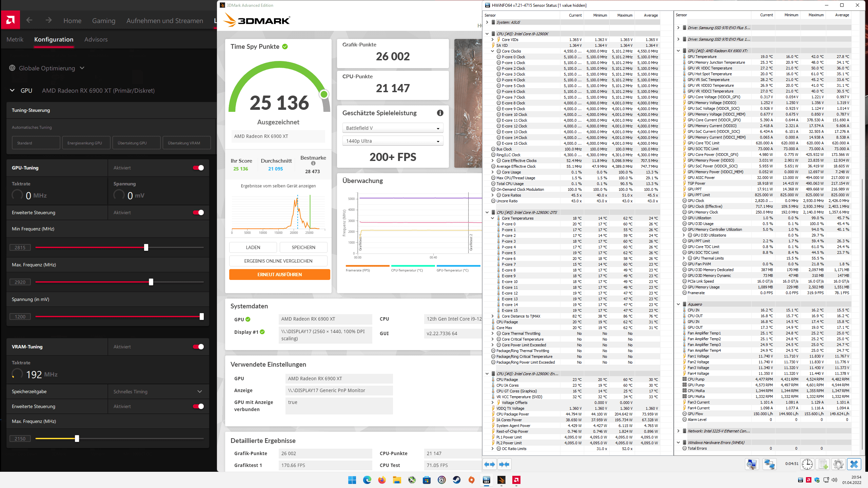
Task: Select Übertaktung GPU tuning preset
Action: (x=136, y=143)
